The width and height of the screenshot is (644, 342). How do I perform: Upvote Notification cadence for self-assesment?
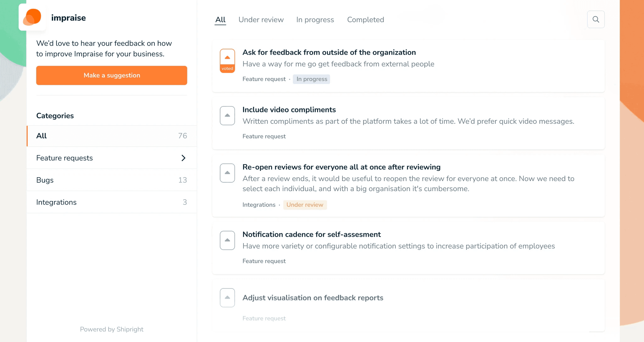[x=227, y=240]
